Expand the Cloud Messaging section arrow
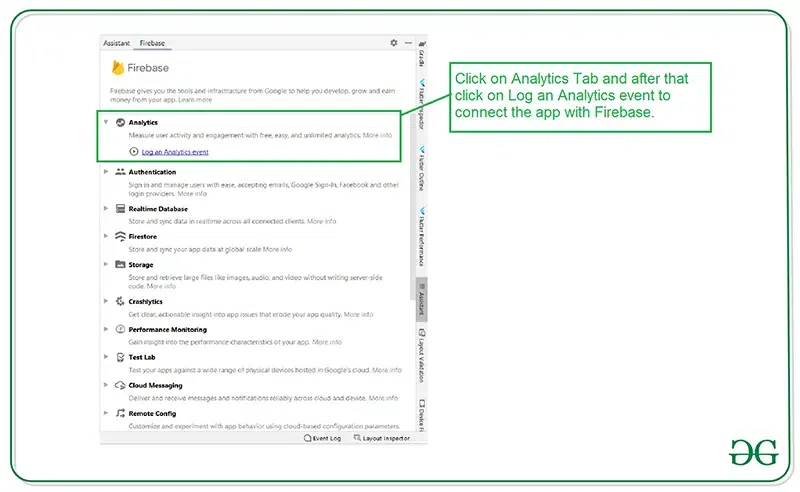Screen dimensions: 800x492 coord(106,385)
